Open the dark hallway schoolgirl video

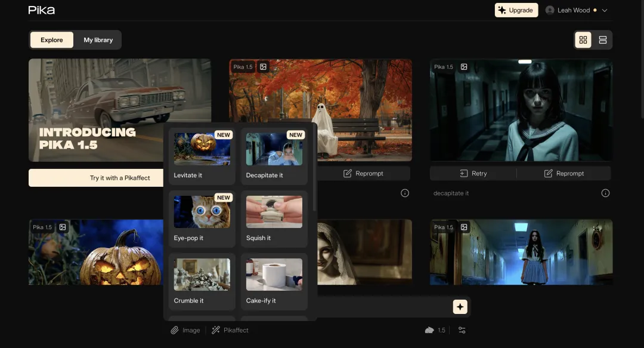(x=521, y=110)
